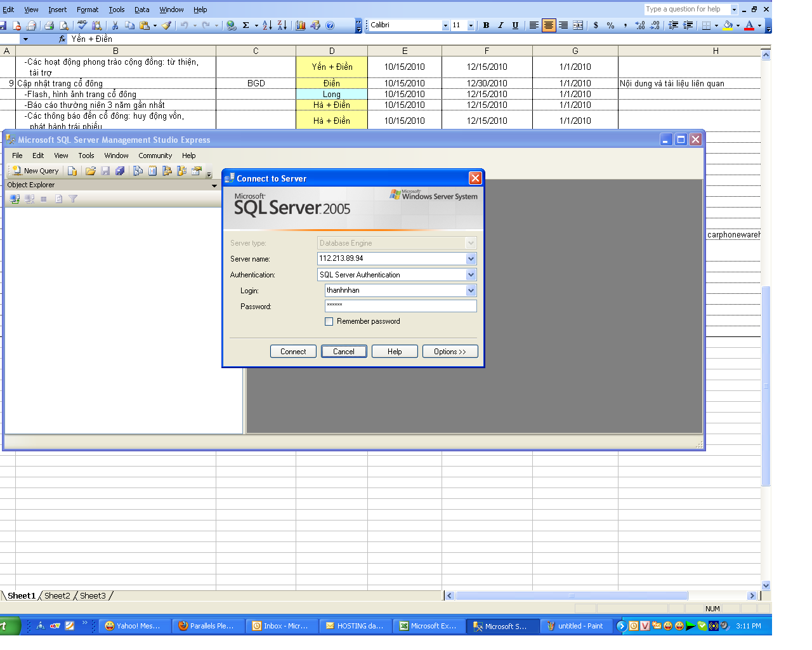
Task: Click Open File folder icon in SSMS toolbar
Action: point(91,171)
